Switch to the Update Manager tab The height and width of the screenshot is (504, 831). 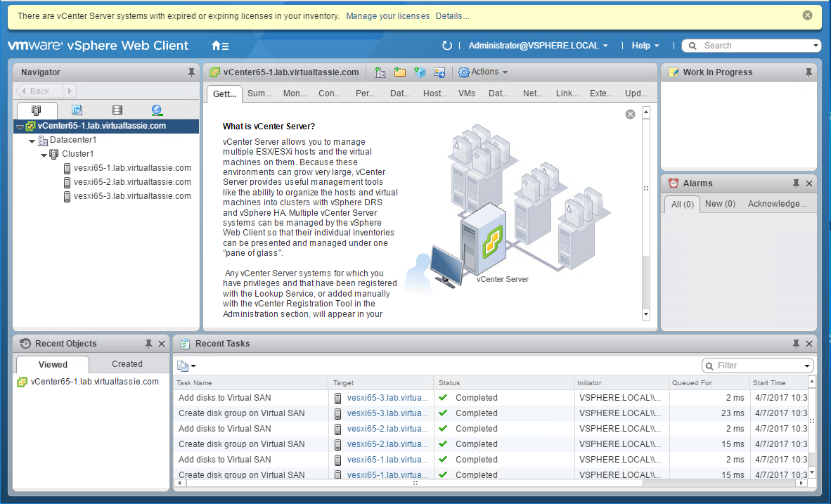[636, 93]
